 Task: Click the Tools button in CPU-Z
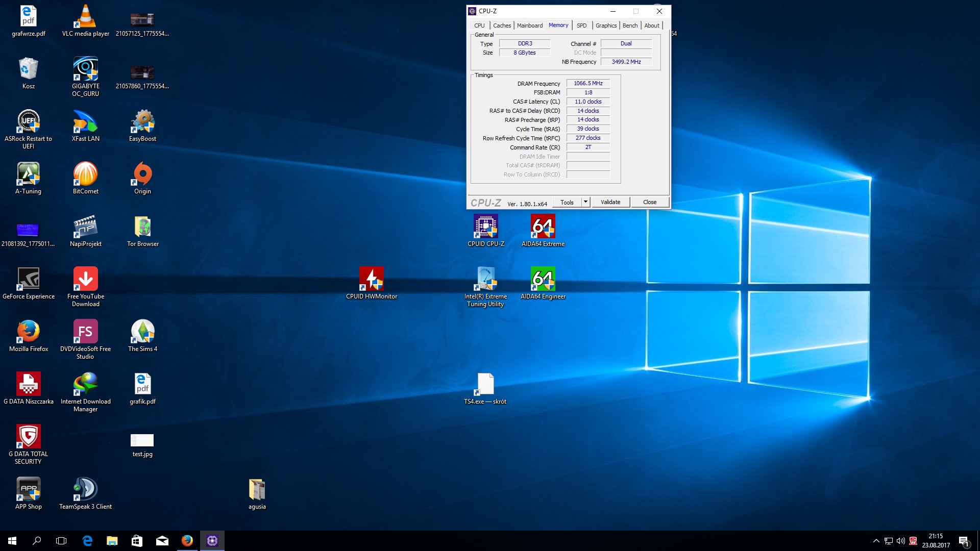[567, 202]
